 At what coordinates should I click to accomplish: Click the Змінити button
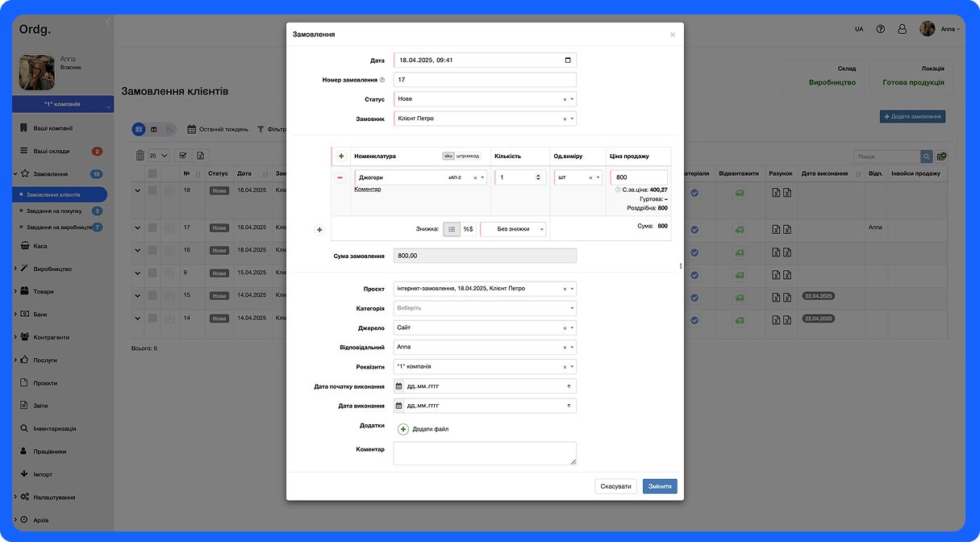[x=660, y=486]
